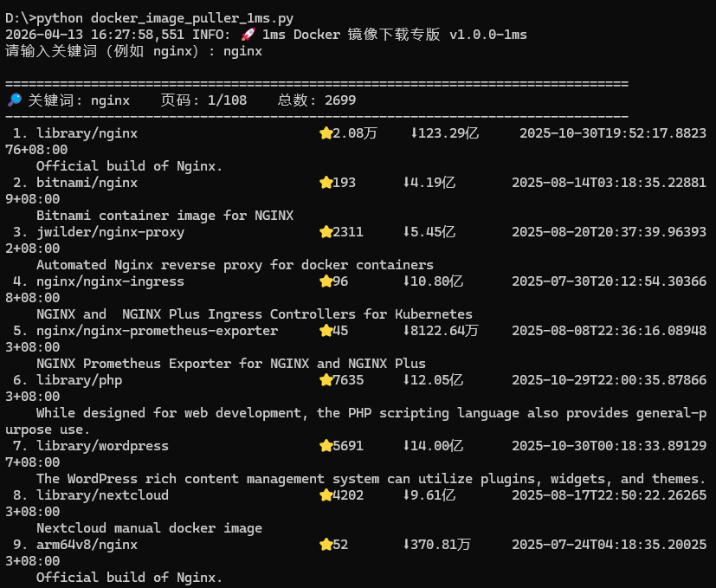
Task: Click the star icon for library/nginx
Action: click(326, 133)
